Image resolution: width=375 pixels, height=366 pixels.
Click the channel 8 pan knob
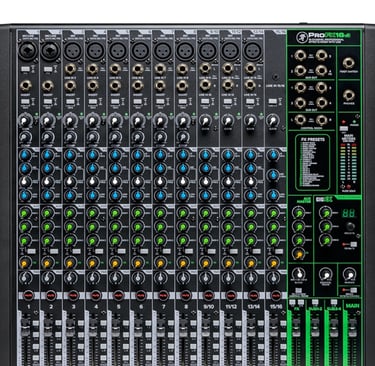(x=183, y=277)
